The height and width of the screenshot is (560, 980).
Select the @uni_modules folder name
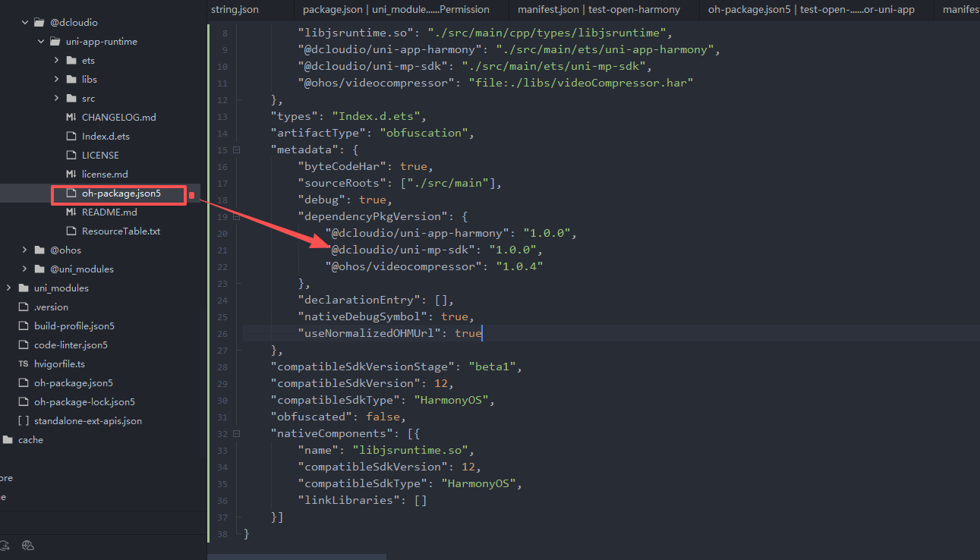tap(82, 269)
